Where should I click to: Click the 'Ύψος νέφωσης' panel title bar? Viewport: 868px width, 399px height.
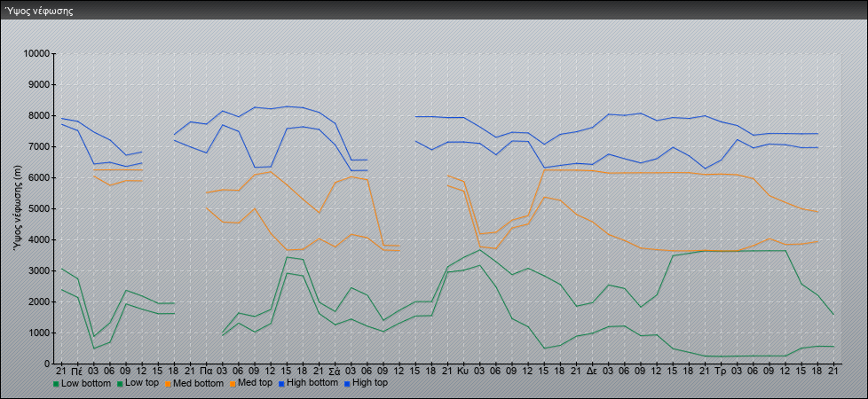(x=434, y=11)
